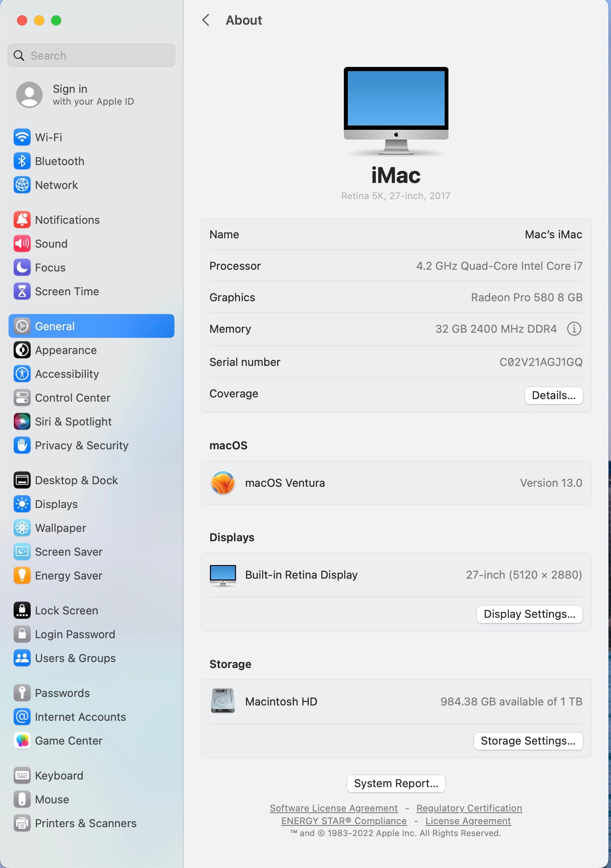Click the Displays sun icon
Image resolution: width=611 pixels, height=868 pixels.
pos(22,504)
